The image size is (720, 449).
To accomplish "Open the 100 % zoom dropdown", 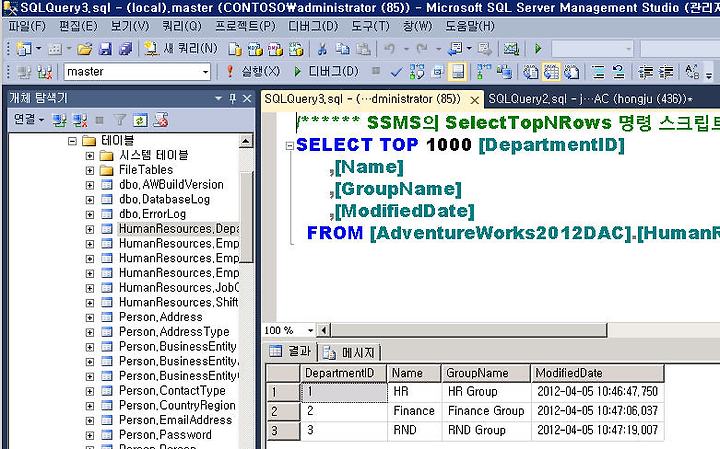I will (310, 331).
